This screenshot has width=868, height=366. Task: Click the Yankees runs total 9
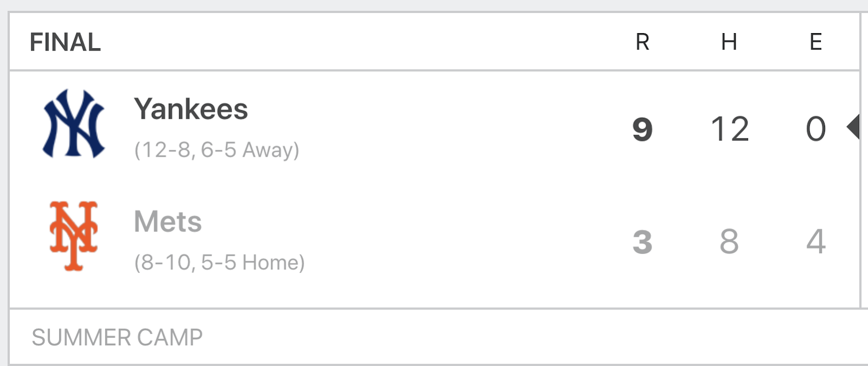tap(642, 129)
